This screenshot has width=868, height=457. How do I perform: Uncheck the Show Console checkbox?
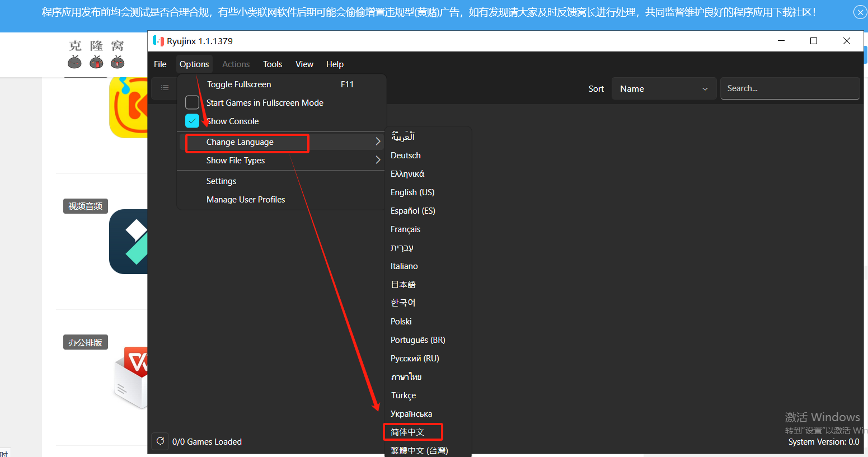(x=192, y=121)
